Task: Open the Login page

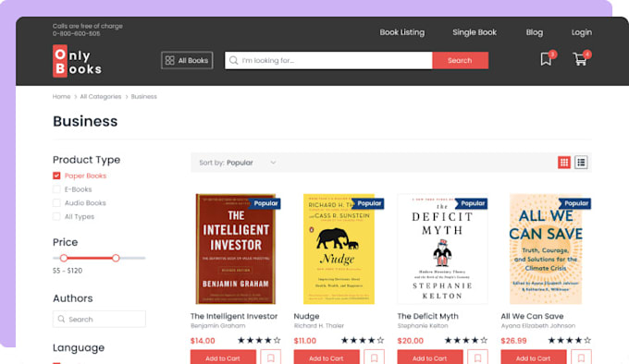Action: pyautogui.click(x=582, y=32)
